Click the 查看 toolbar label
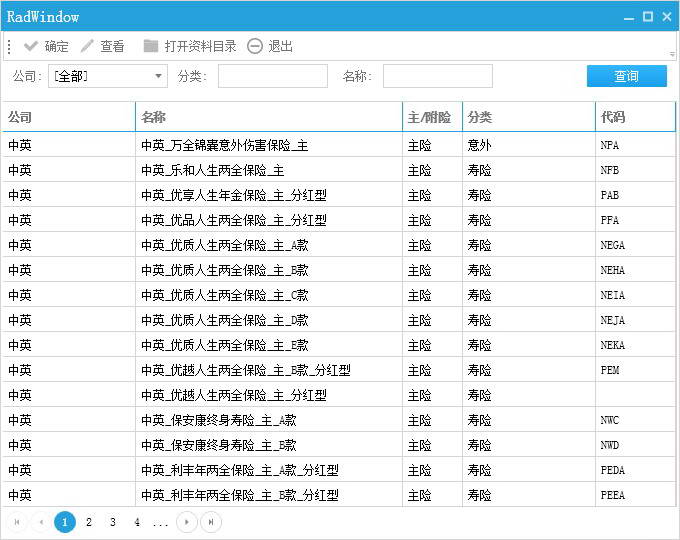 point(112,46)
